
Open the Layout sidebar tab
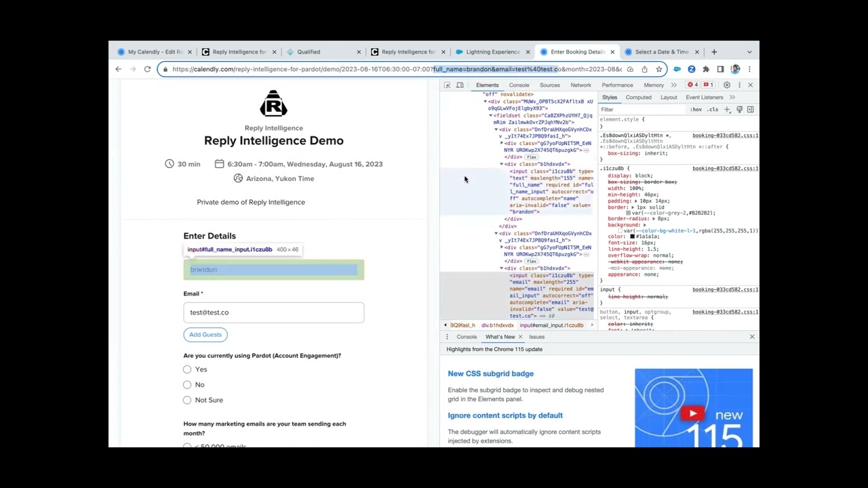(x=669, y=98)
